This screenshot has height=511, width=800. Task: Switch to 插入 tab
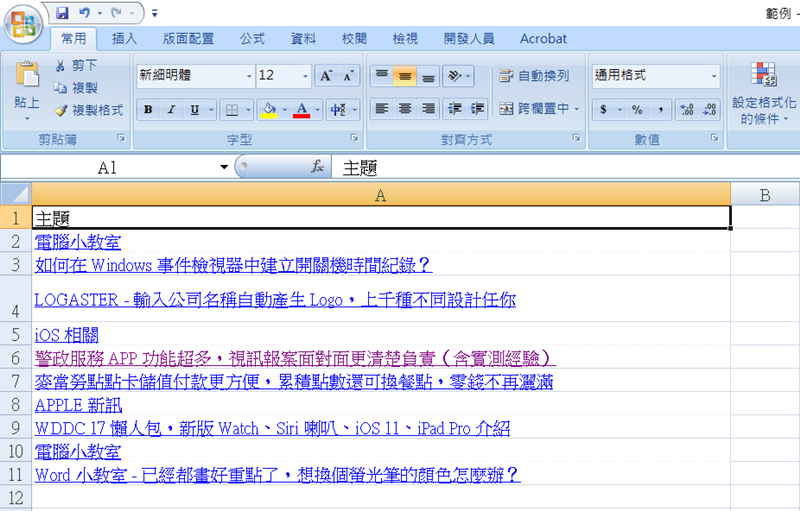click(x=124, y=39)
